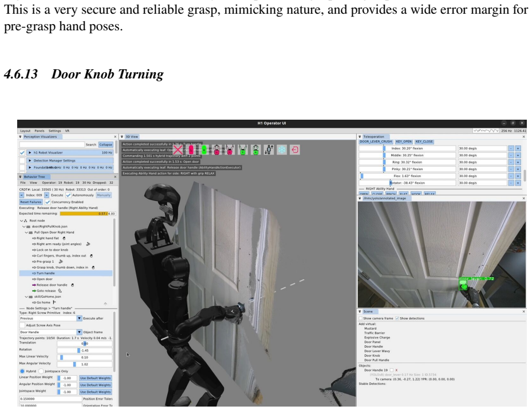
Task: Adjust the Rotation slider
Action: click(x=85, y=350)
